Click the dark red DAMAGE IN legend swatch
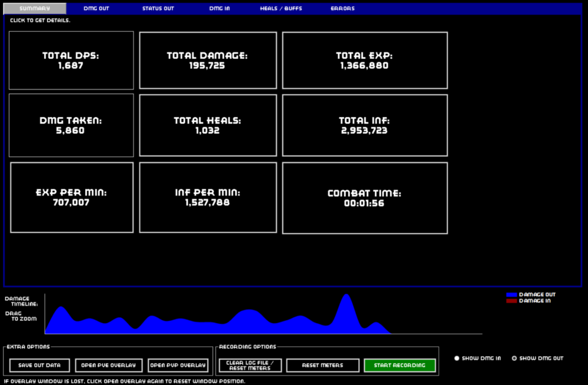Viewport: 588px width, 385px height. click(512, 301)
